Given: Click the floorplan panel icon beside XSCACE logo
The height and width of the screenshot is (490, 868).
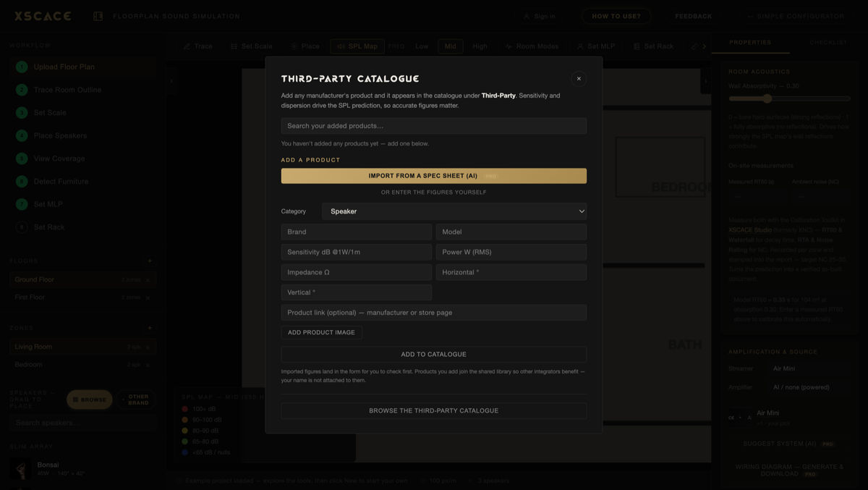Looking at the screenshot, I should (98, 16).
